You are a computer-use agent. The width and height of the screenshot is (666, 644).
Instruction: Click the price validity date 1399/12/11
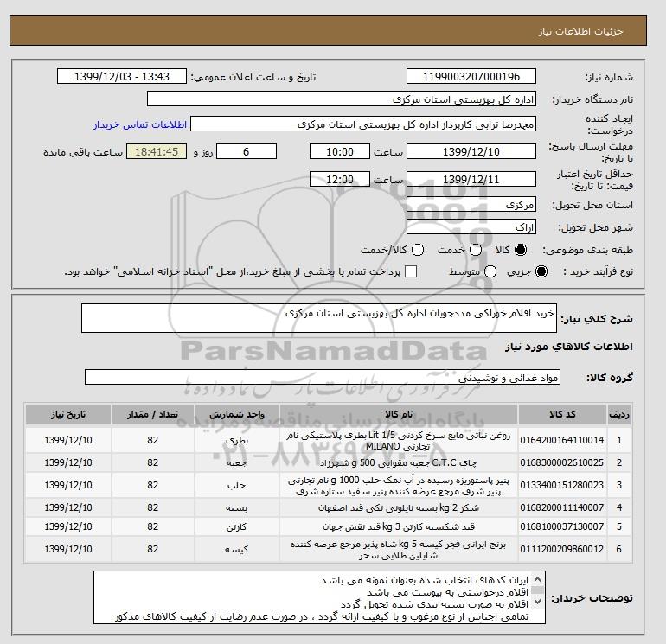[471, 179]
